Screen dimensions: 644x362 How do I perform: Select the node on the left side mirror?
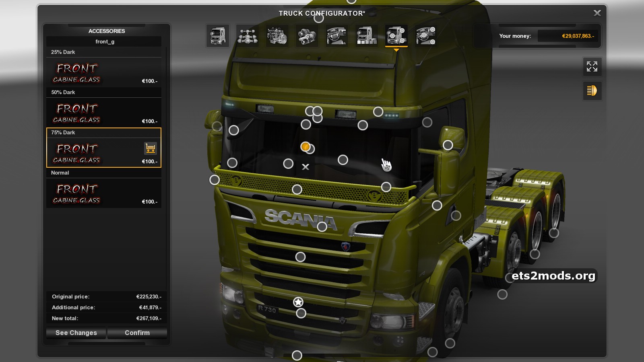(217, 127)
